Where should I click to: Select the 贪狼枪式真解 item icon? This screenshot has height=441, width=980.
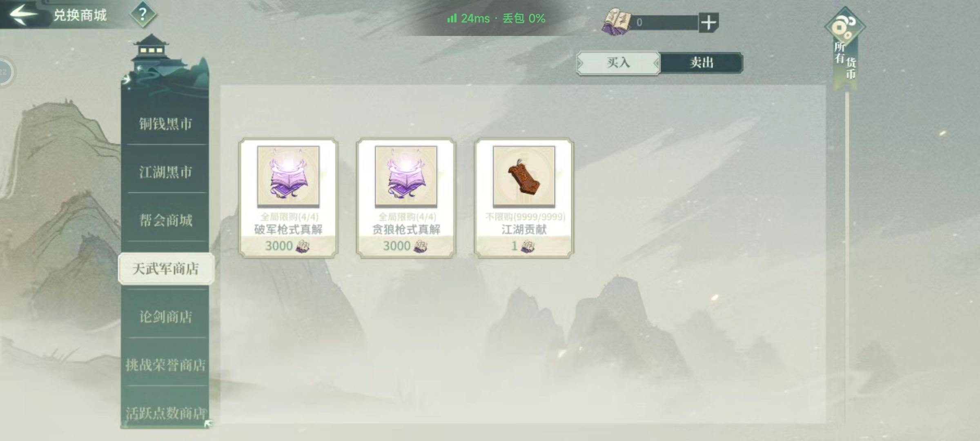coord(406,176)
